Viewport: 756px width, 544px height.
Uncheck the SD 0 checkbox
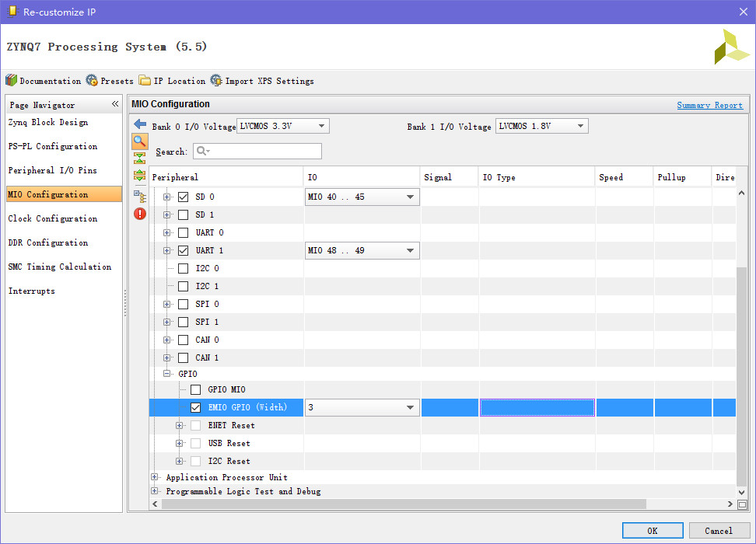click(x=184, y=197)
